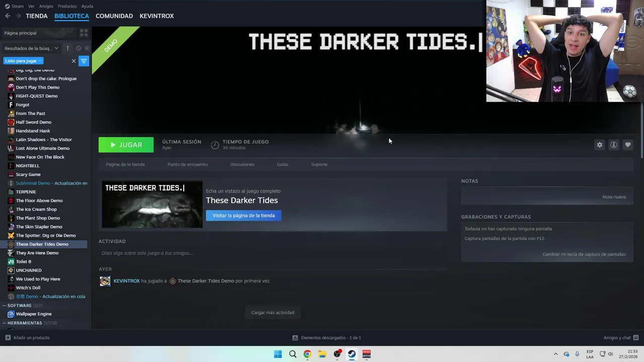
Task: Go back with the left arrow navigation icon
Action: click(x=8, y=16)
